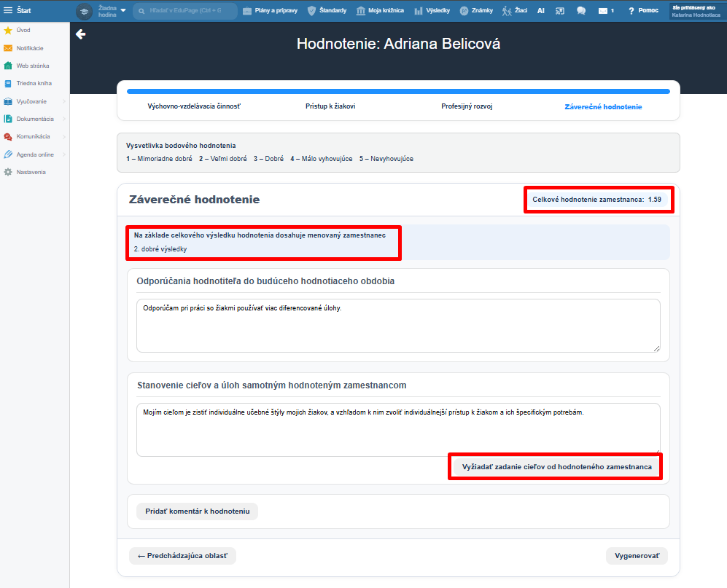Click the Dokumentácia sidebar icon
Image resolution: width=727 pixels, height=588 pixels.
point(8,119)
